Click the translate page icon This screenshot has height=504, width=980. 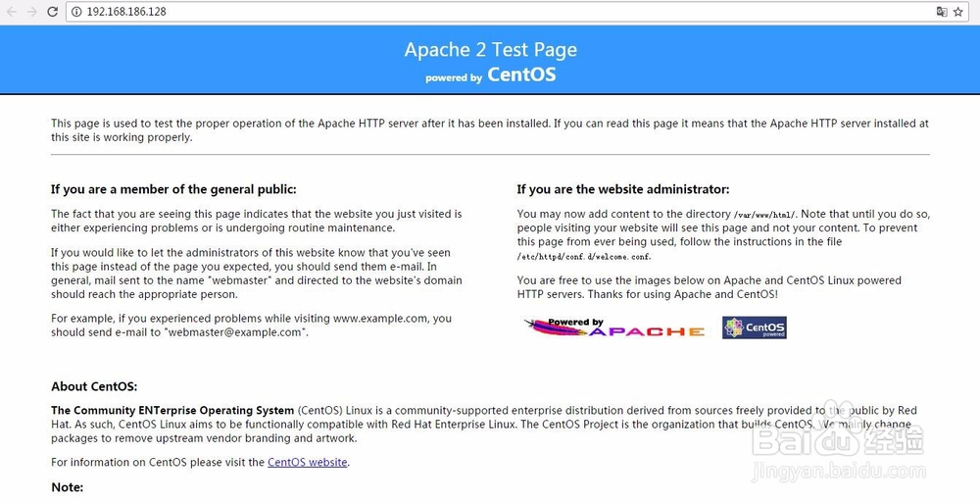coord(941,11)
